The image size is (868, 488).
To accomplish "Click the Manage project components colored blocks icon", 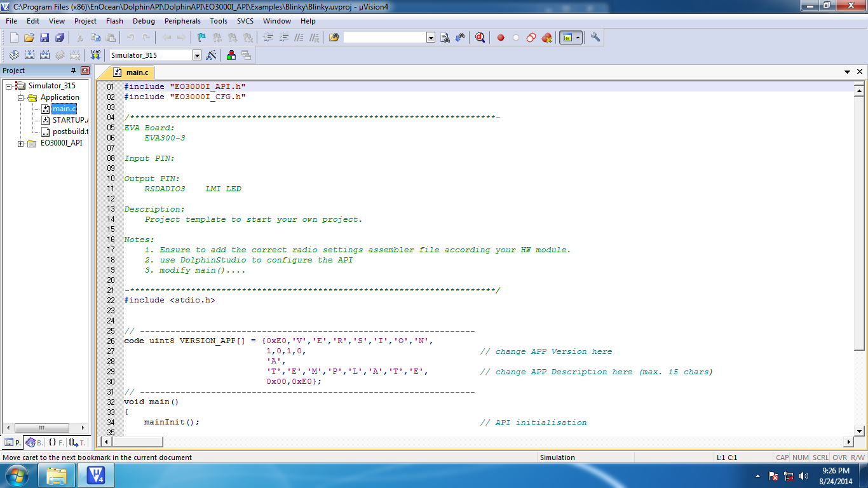I will 231,55.
